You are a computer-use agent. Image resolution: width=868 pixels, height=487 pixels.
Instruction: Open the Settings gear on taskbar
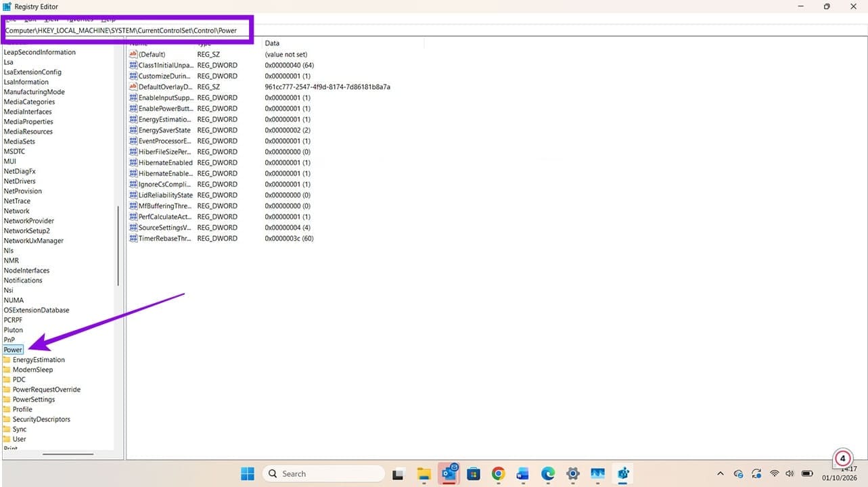coord(572,473)
